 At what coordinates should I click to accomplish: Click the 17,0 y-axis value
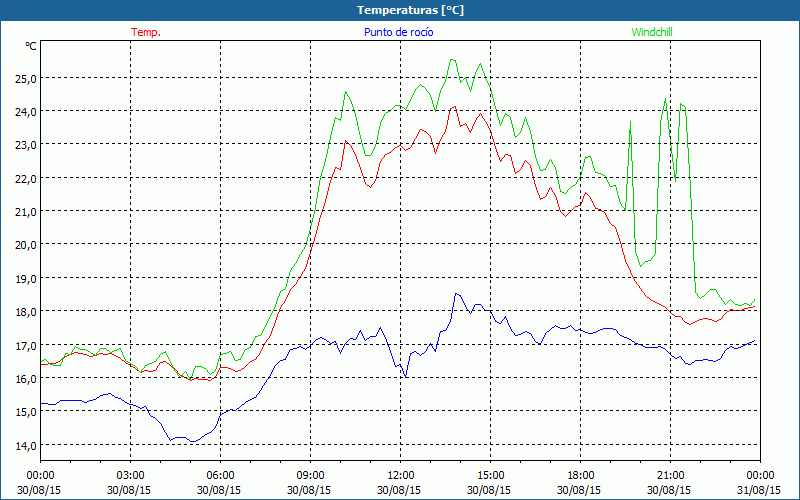26,345
